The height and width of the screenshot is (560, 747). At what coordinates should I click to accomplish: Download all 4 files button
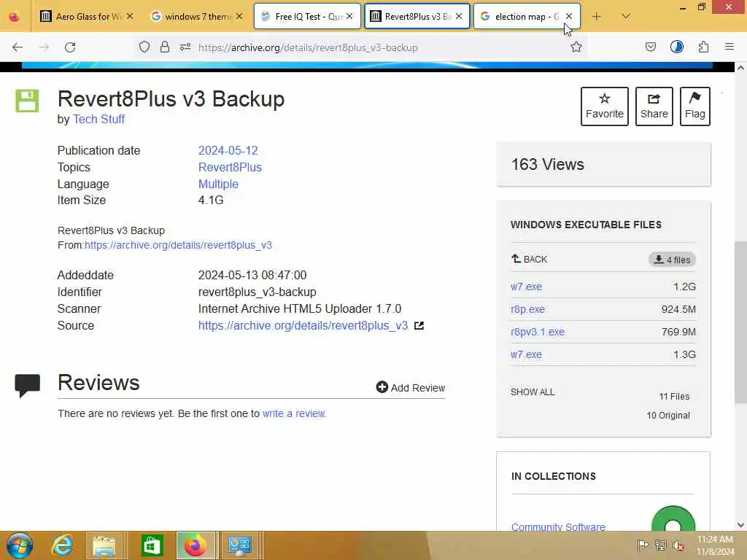672,260
